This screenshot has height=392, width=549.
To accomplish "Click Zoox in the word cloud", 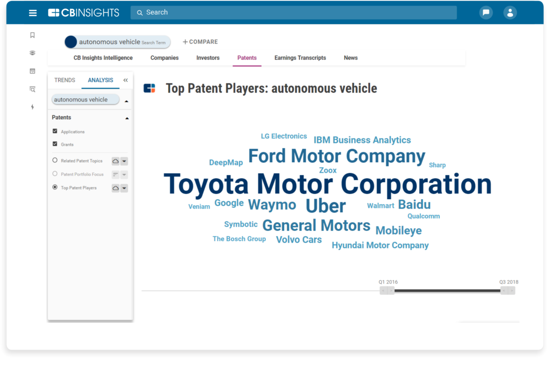I will (328, 171).
